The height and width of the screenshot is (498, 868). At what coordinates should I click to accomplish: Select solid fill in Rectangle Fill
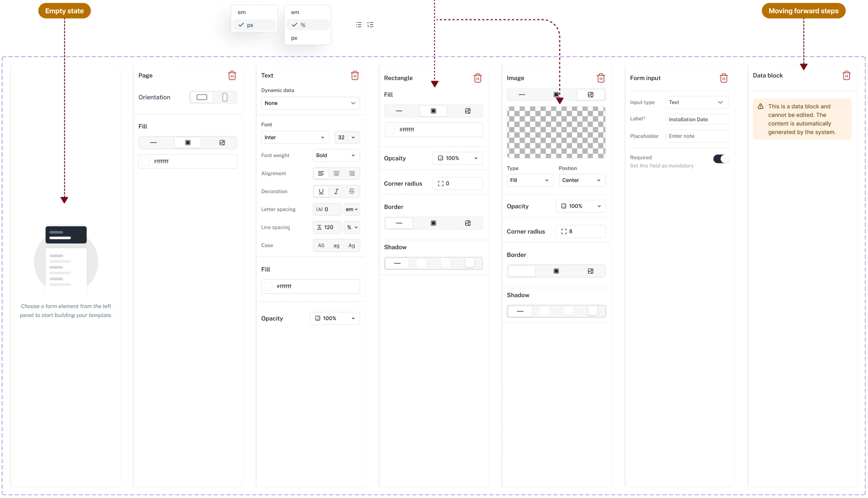click(x=433, y=111)
